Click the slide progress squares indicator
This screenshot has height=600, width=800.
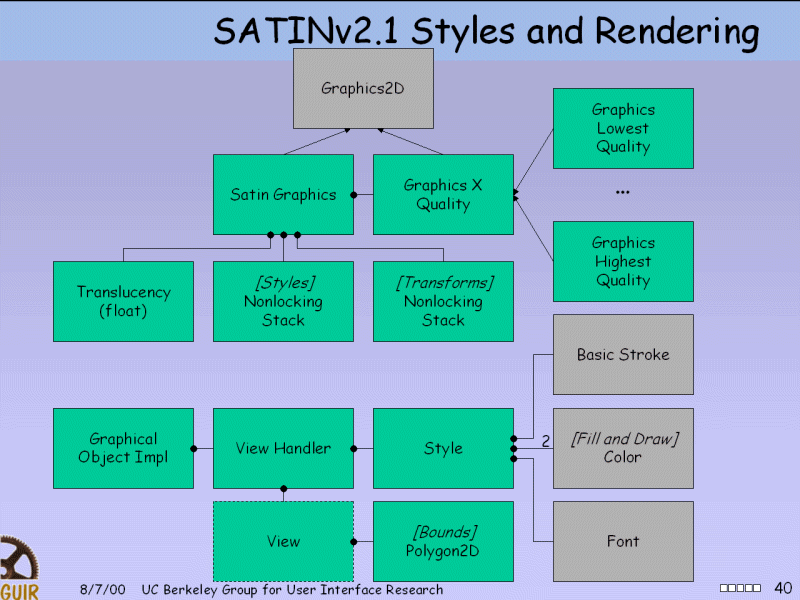pos(740,588)
